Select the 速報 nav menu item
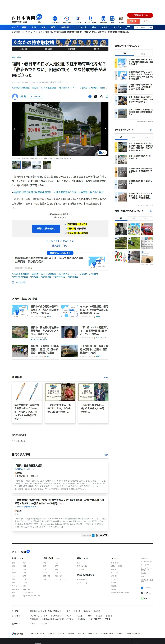This screenshot has width=165, height=644. 43,28
